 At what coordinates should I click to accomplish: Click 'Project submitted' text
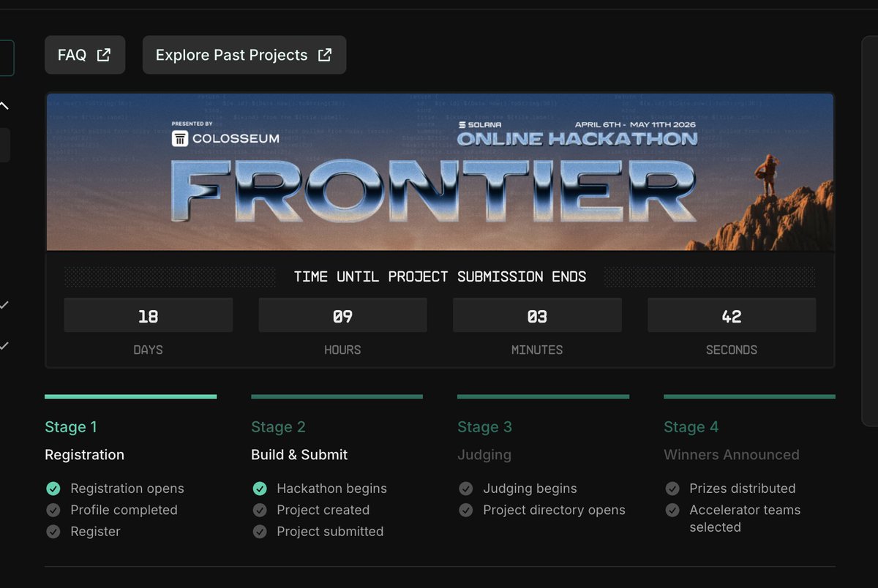point(330,532)
